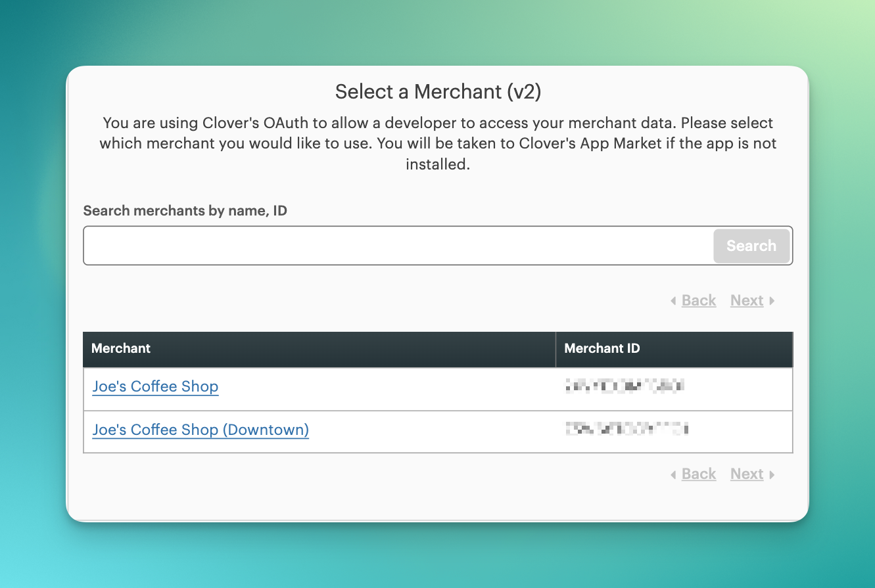Open the Joe's Coffee Shop merchant link

point(155,386)
